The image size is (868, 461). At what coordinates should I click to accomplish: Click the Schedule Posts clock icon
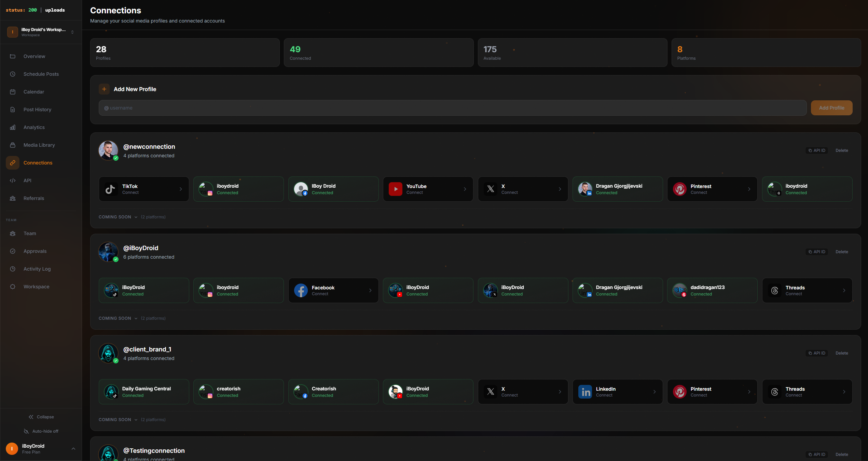click(x=13, y=74)
